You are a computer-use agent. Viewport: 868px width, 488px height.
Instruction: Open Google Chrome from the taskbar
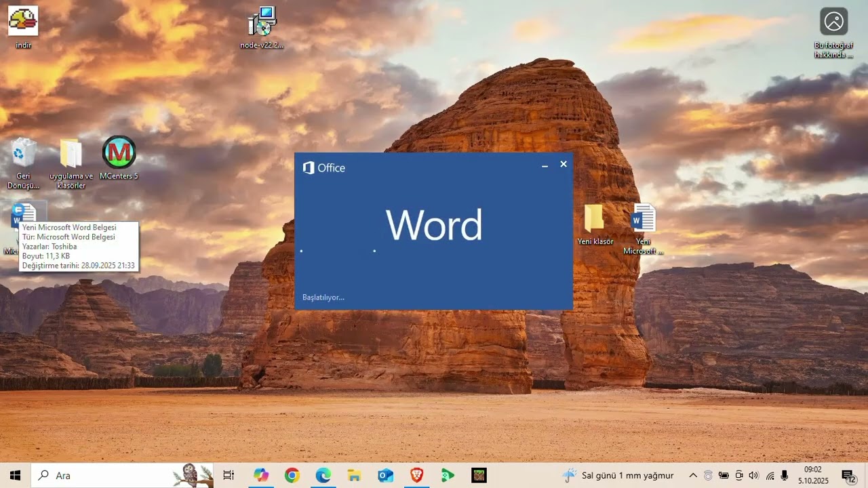click(x=292, y=475)
